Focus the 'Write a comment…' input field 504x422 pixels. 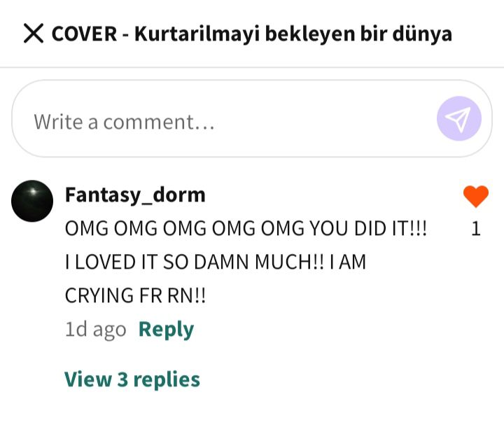click(252, 118)
